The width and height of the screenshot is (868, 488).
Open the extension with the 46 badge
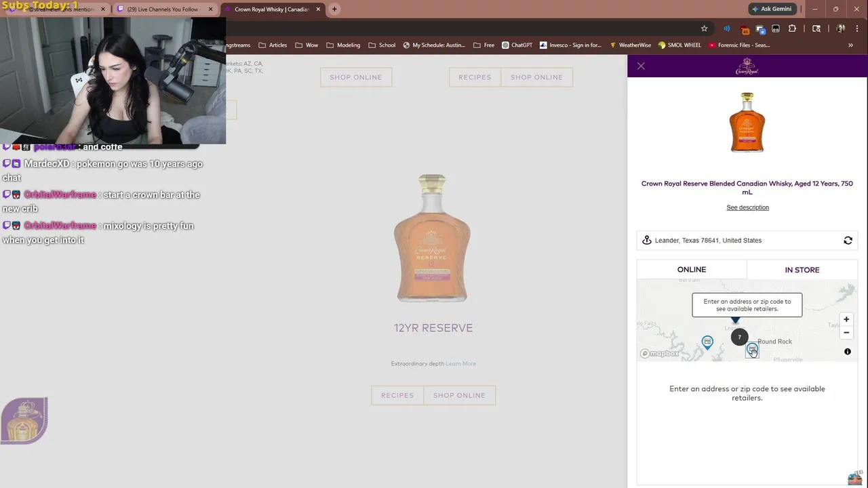click(x=745, y=29)
